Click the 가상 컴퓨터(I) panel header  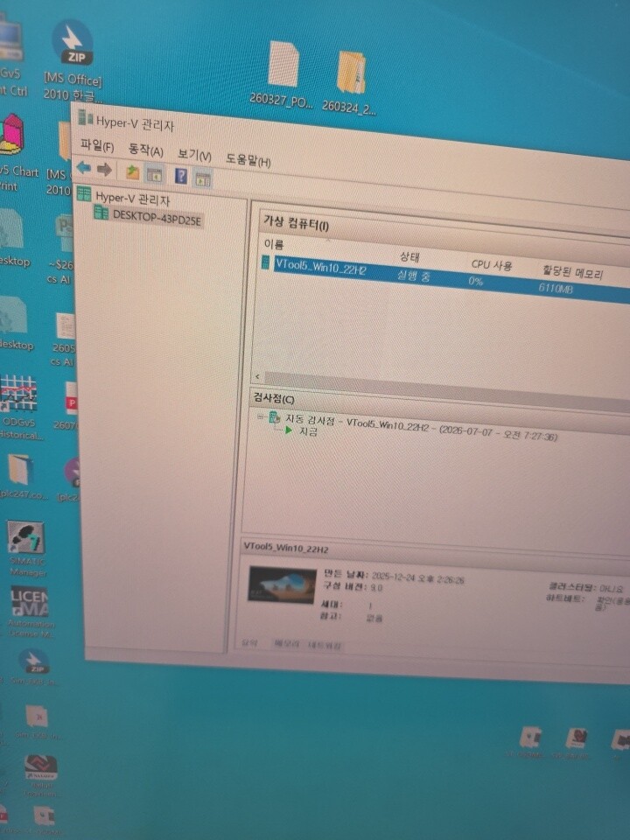click(x=296, y=223)
